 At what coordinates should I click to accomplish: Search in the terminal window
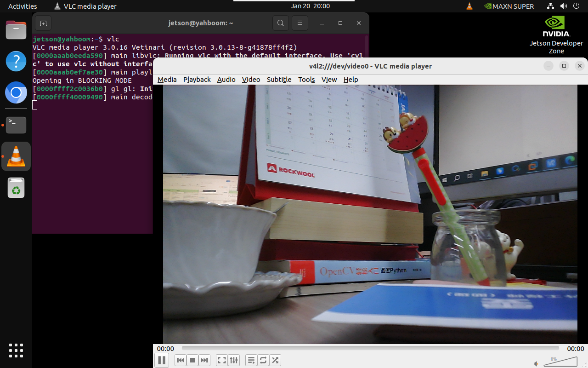tap(281, 23)
